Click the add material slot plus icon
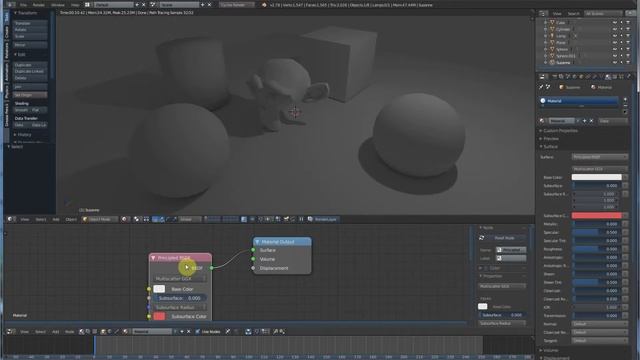The width and height of the screenshot is (640, 360). point(625,99)
